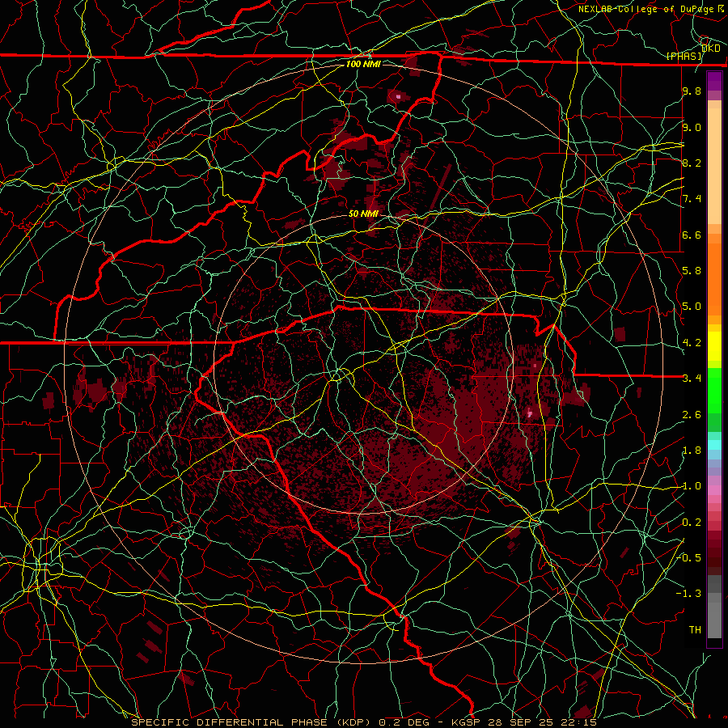Click the 4.2 value on the scale
728x728 pixels.
692,343
